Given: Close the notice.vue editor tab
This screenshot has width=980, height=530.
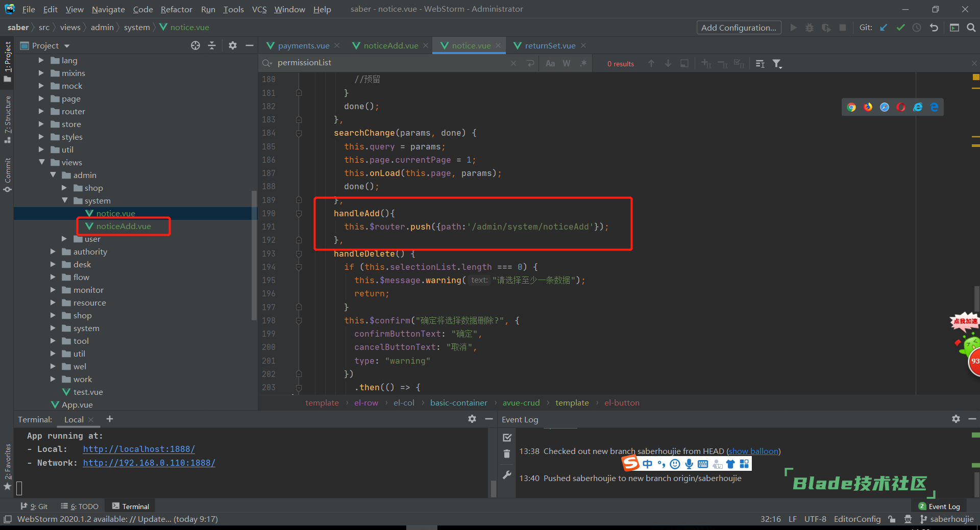Looking at the screenshot, I should tap(499, 45).
